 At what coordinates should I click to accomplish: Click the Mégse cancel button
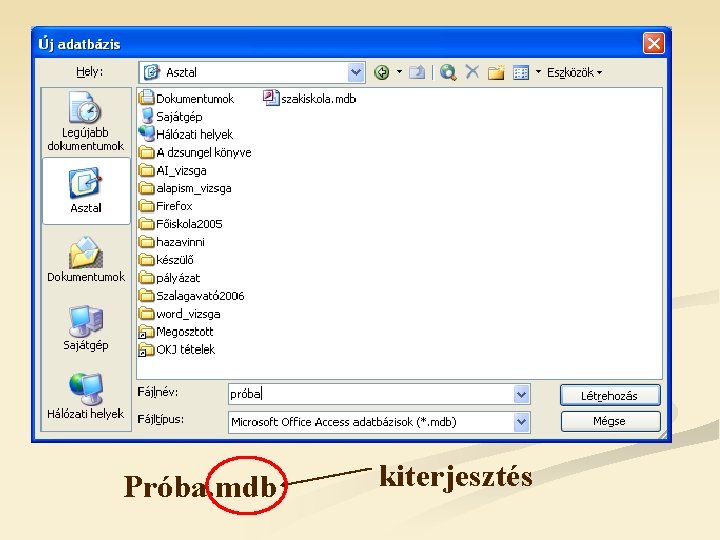click(610, 421)
